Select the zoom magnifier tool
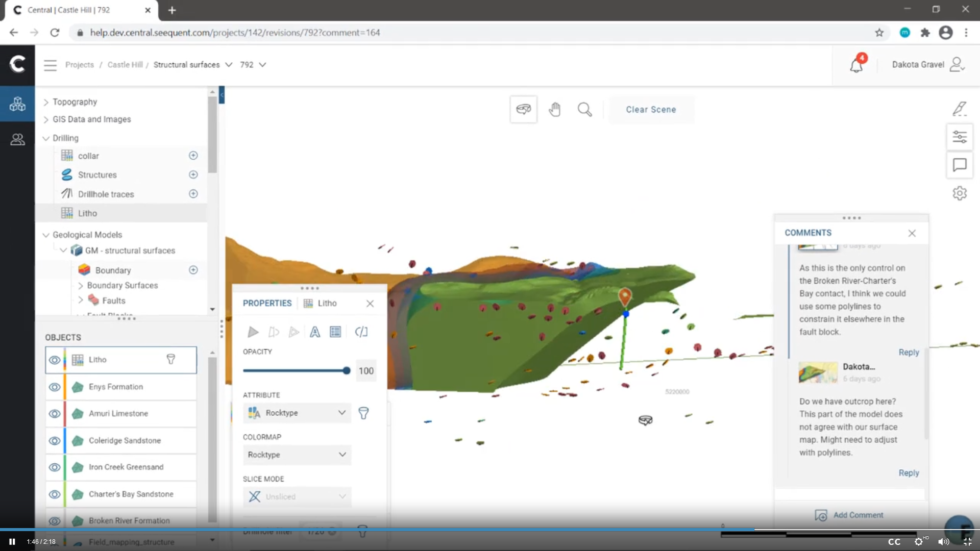Viewport: 980px width, 551px height. [585, 109]
